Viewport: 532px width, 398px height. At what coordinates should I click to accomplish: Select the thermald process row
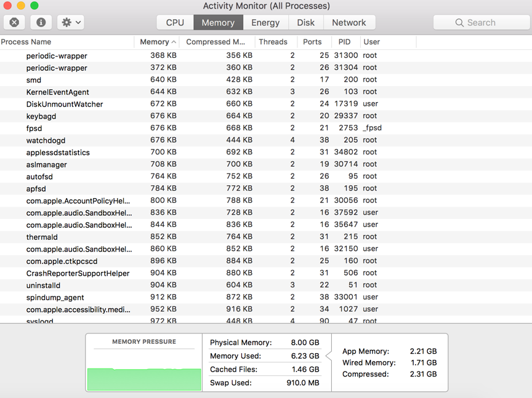pos(42,237)
